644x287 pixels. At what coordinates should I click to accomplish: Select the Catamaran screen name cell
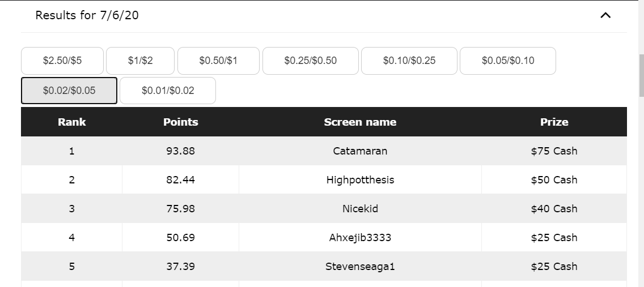point(360,151)
